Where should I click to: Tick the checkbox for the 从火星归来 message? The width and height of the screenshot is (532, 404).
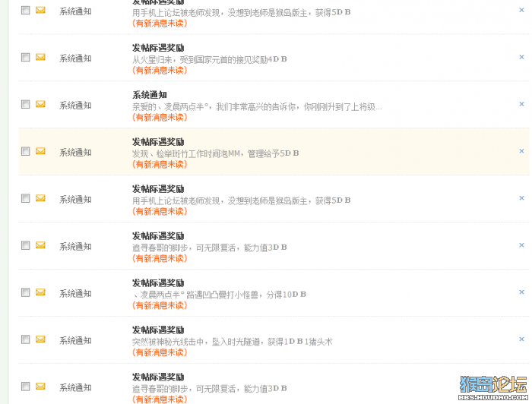pyautogui.click(x=25, y=57)
